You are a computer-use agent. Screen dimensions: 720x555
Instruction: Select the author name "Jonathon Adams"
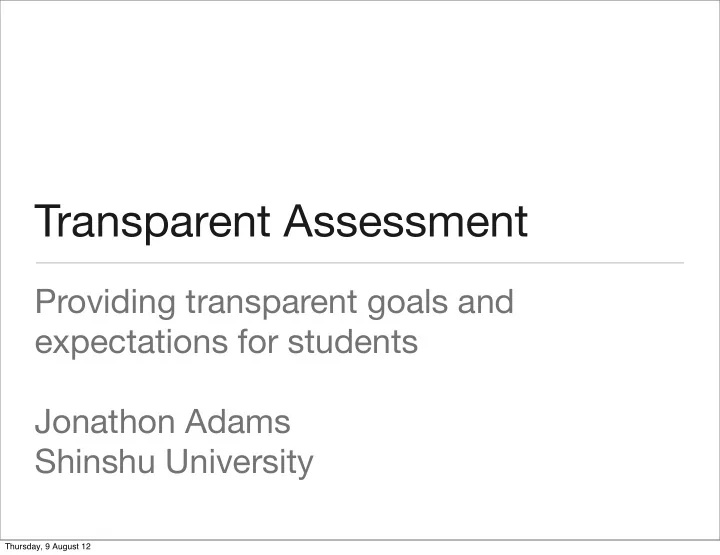[163, 422]
